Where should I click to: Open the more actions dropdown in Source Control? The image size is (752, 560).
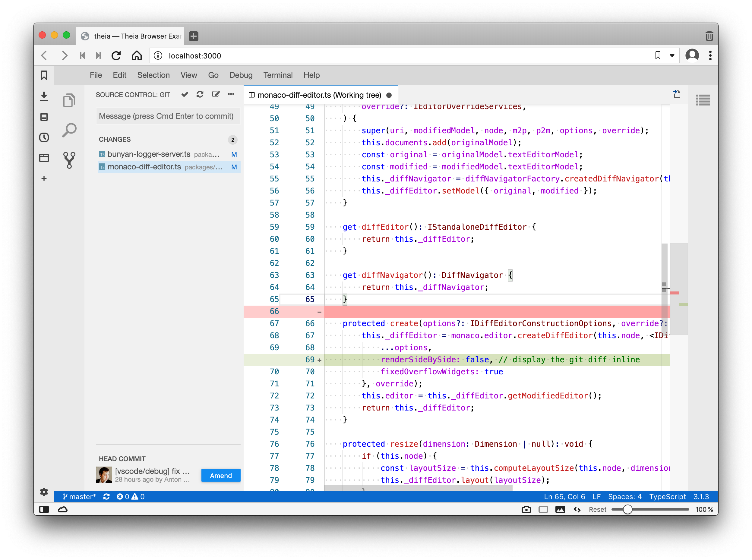231,95
